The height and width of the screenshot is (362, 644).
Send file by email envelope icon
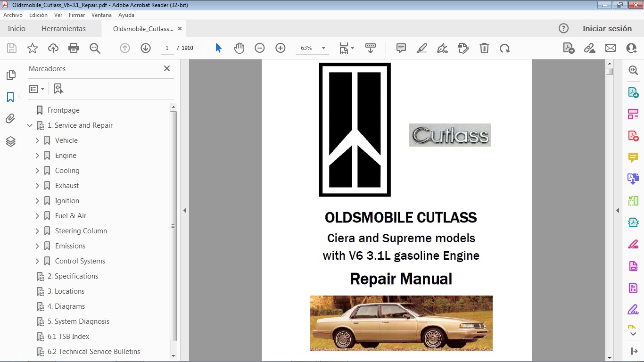coord(611,48)
